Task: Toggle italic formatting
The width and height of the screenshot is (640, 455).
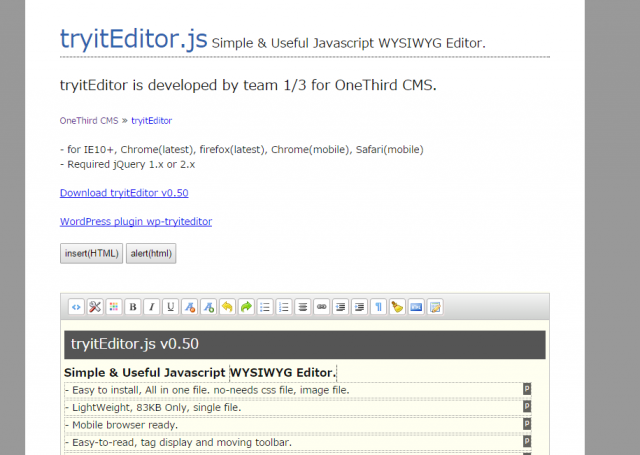Action: point(151,307)
